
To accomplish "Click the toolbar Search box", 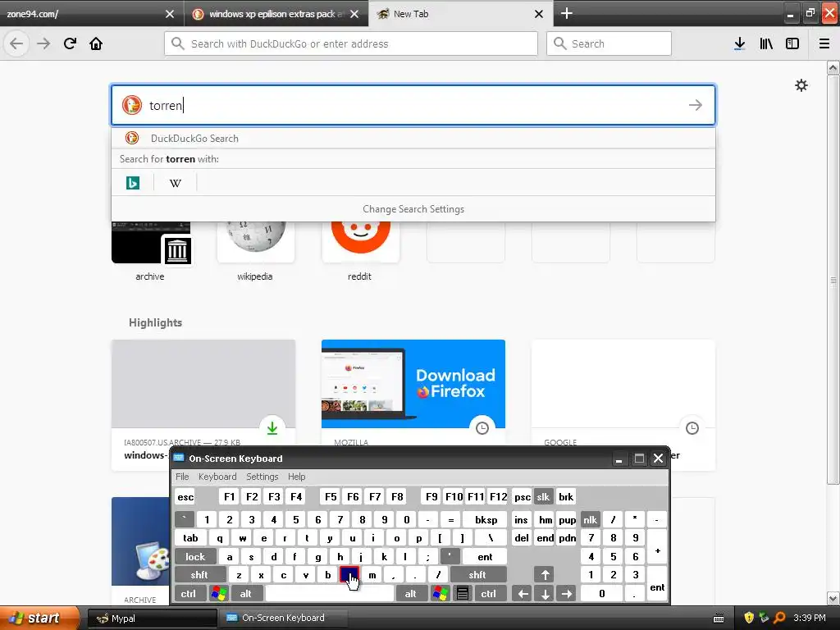I will click(x=609, y=43).
